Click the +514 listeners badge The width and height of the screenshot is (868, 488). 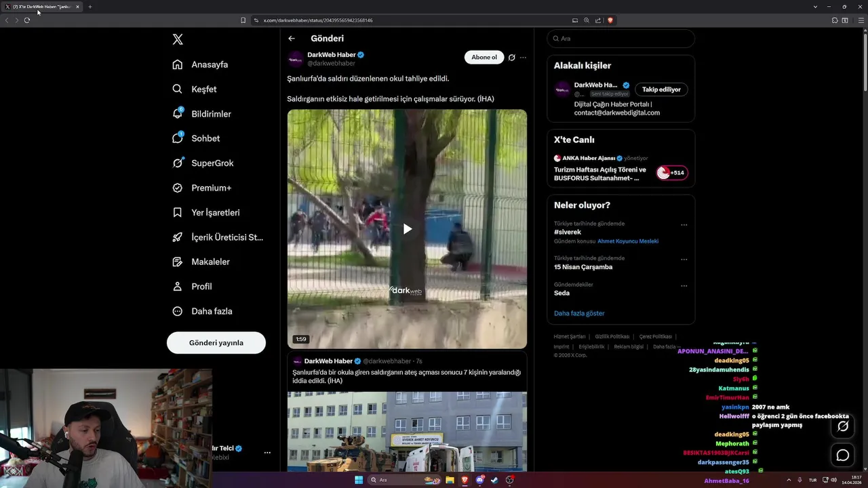(x=672, y=173)
